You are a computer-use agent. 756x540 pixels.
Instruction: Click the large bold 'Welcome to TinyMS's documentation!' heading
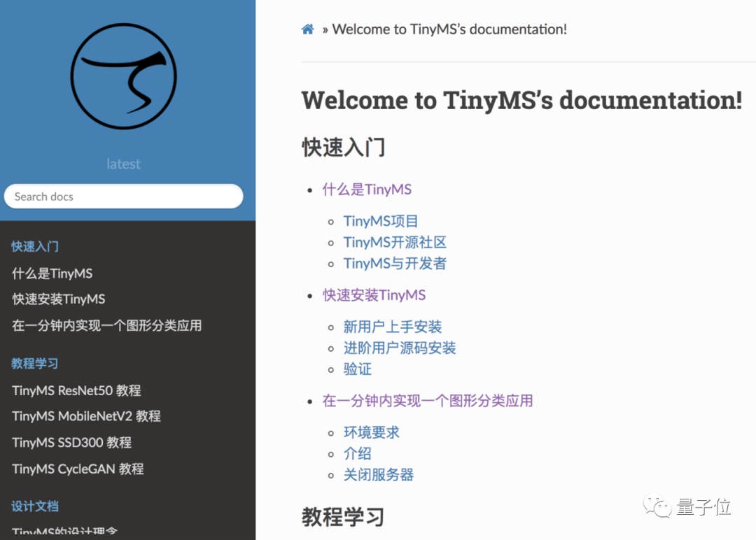521,100
